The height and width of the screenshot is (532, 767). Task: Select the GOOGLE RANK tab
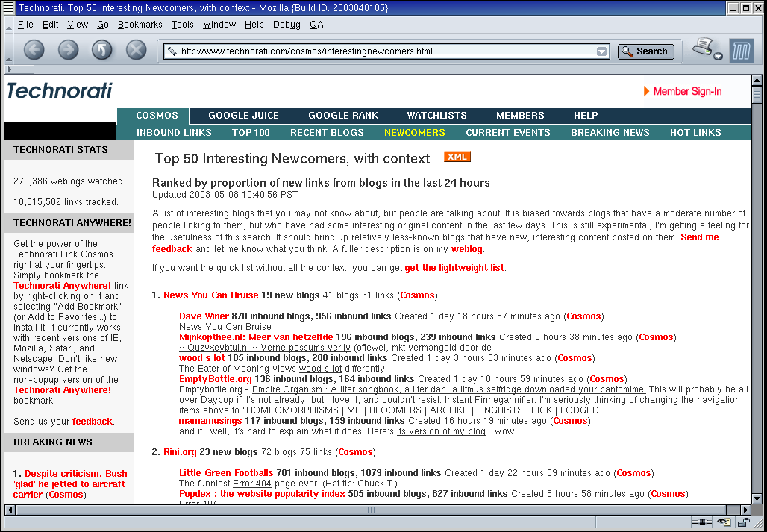coord(343,116)
